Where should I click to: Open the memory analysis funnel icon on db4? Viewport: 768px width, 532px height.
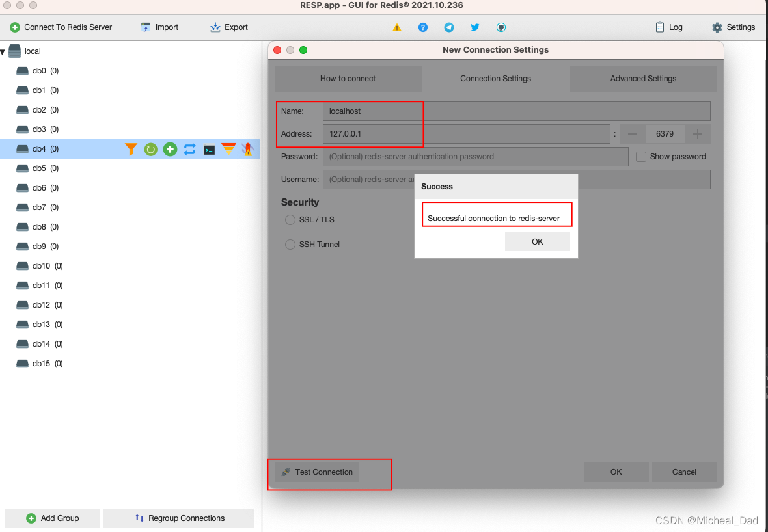point(228,150)
